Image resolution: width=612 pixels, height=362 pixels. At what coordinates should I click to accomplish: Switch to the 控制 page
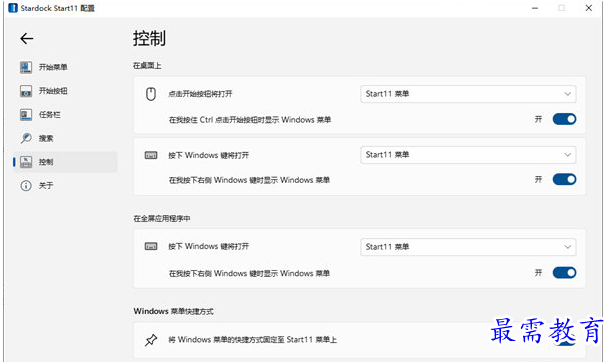pyautogui.click(x=65, y=162)
